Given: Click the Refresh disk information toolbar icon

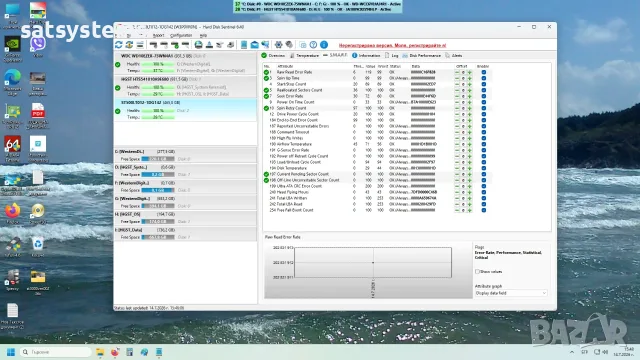Looking at the screenshot, I should (119, 45).
